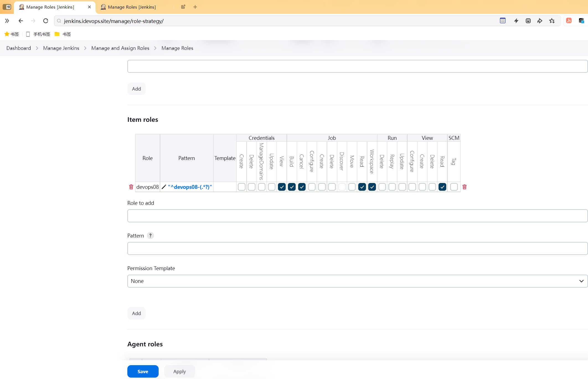Image resolution: width=588 pixels, height=379 pixels.
Task: Expand Manage Jenkins breadcrumb chevron
Action: point(85,48)
